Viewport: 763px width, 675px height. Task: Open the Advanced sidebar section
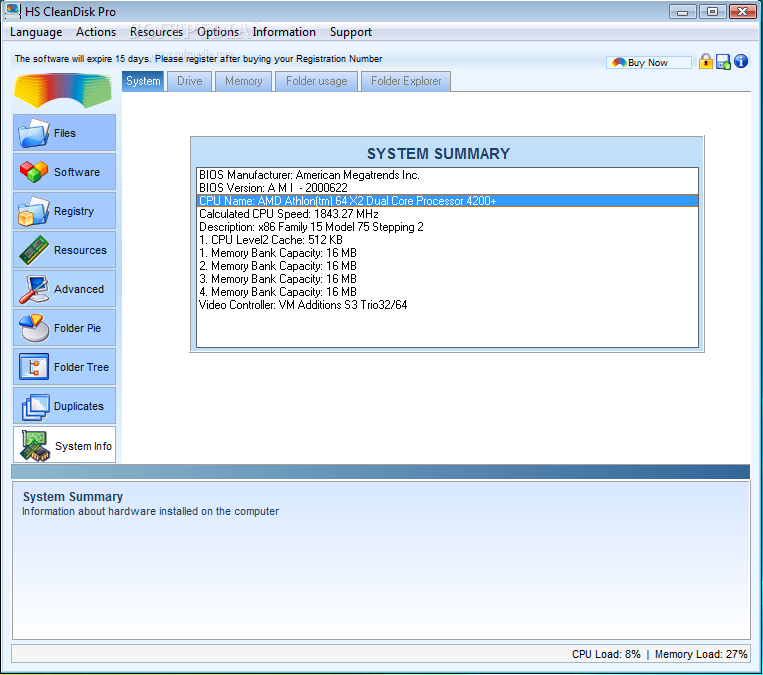pos(64,289)
